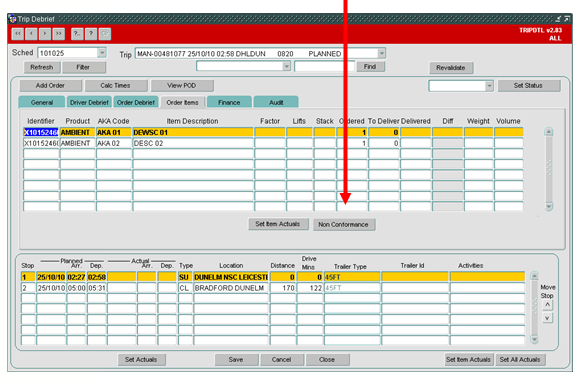Click the Trip Debrief title bar app icon
The width and height of the screenshot is (583, 381).
click(x=12, y=19)
